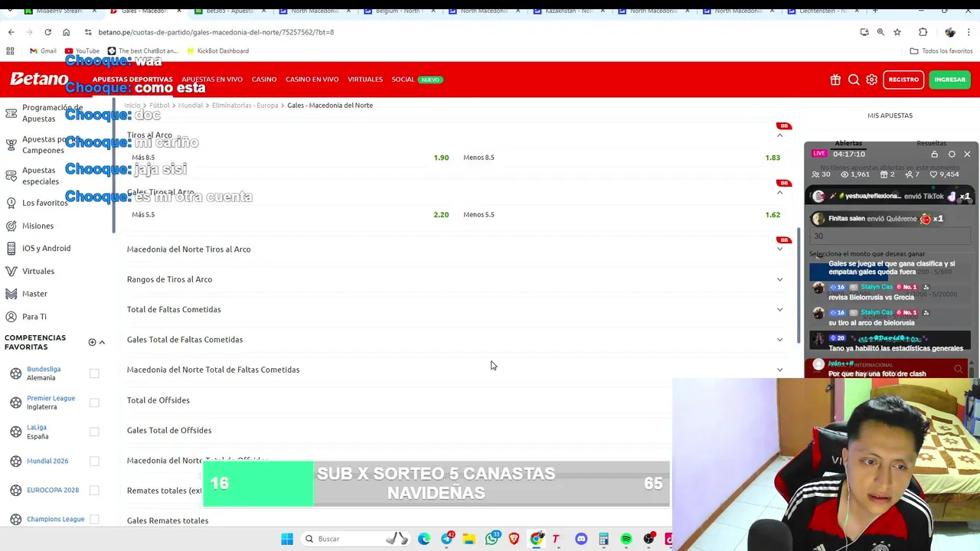Open the Apuestas Deportivas menu

point(132,80)
